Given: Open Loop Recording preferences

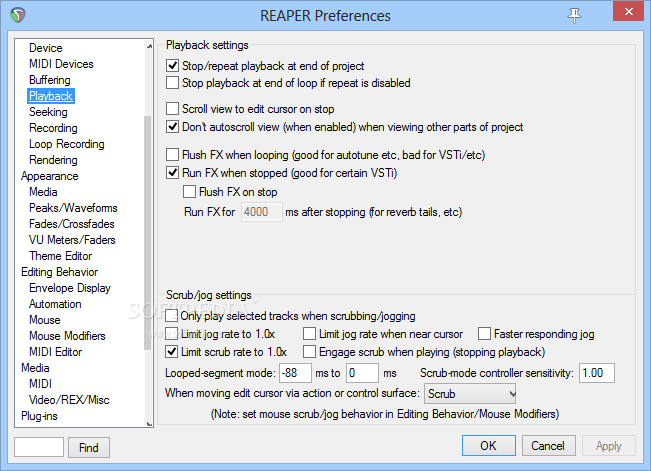Looking at the screenshot, I should [x=66, y=144].
